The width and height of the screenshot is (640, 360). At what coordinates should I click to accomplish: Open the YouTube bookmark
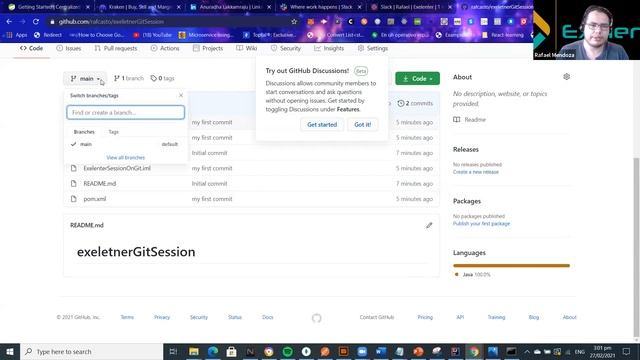point(152,35)
